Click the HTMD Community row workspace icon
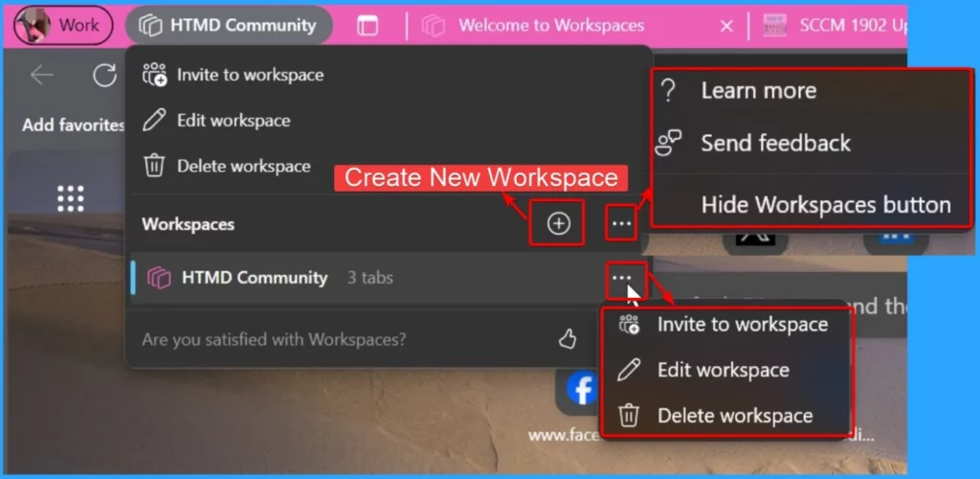 (159, 278)
